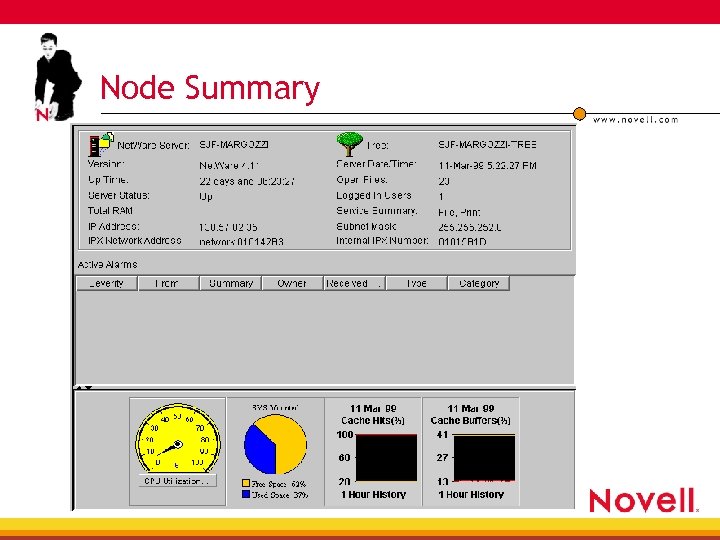This screenshot has width=720, height=540.
Task: Click the server name SJF-MARGOZZI
Action: coord(234,145)
